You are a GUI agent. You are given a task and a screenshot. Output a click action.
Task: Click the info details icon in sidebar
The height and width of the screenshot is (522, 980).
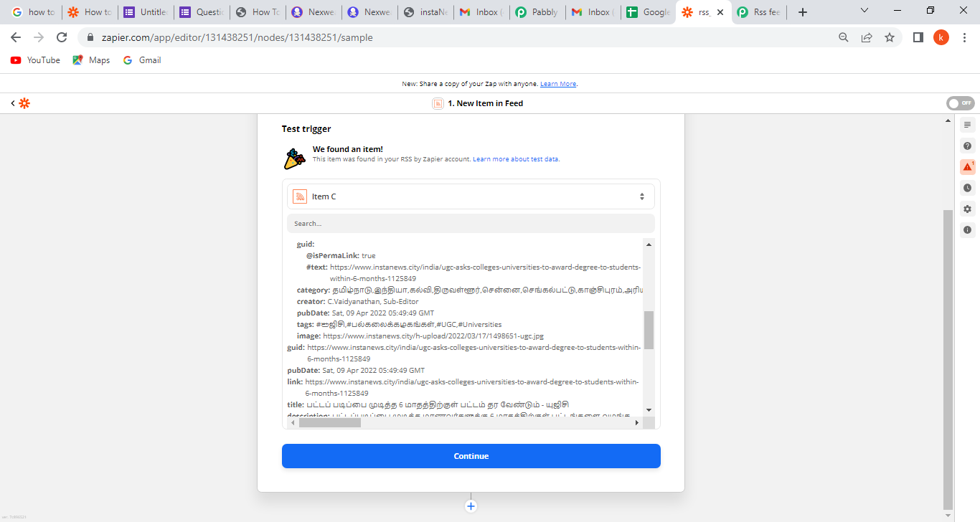pyautogui.click(x=967, y=230)
